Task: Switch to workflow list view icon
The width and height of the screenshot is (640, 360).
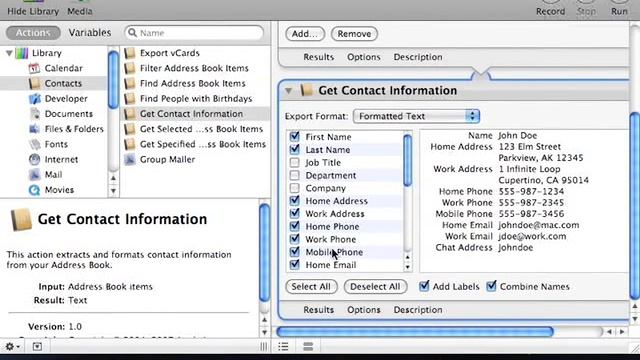Action: tap(283, 347)
